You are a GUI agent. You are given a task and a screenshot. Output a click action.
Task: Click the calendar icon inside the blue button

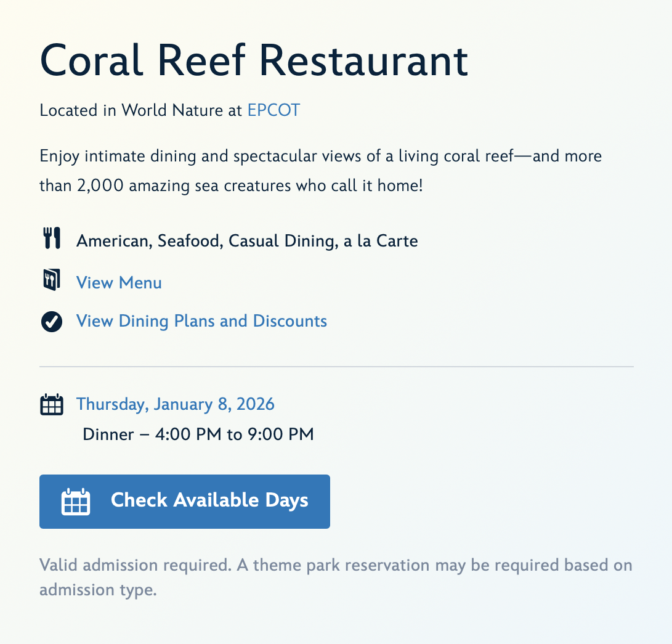pyautogui.click(x=76, y=502)
